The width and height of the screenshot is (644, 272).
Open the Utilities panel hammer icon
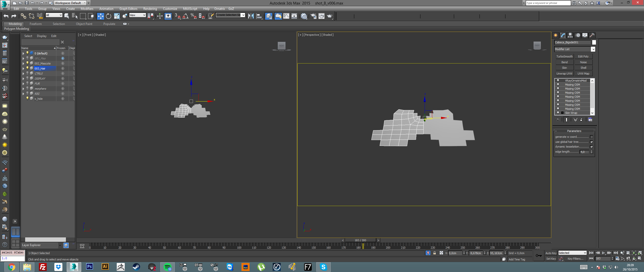coord(592,35)
